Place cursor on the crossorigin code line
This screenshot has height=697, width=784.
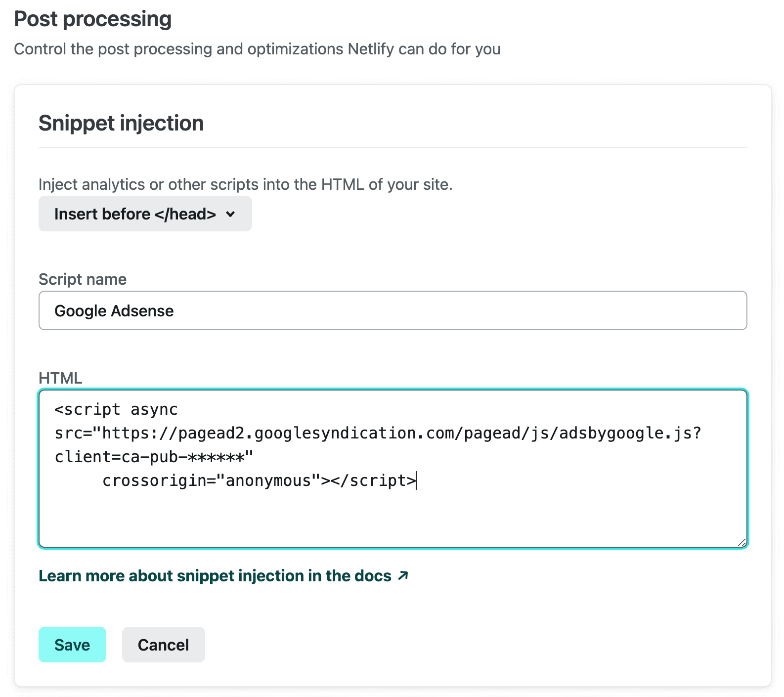[x=260, y=480]
